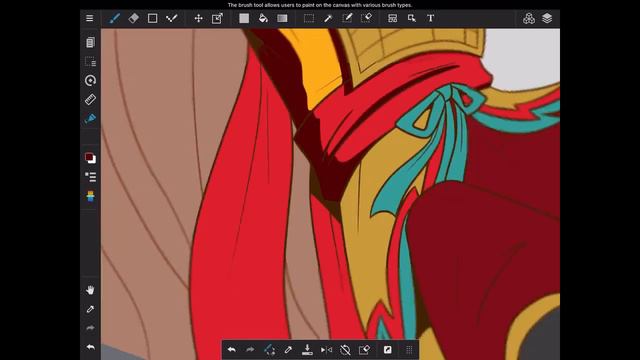Open the foreground/background color swatch
Screen dimensions: 640x360
(90, 158)
